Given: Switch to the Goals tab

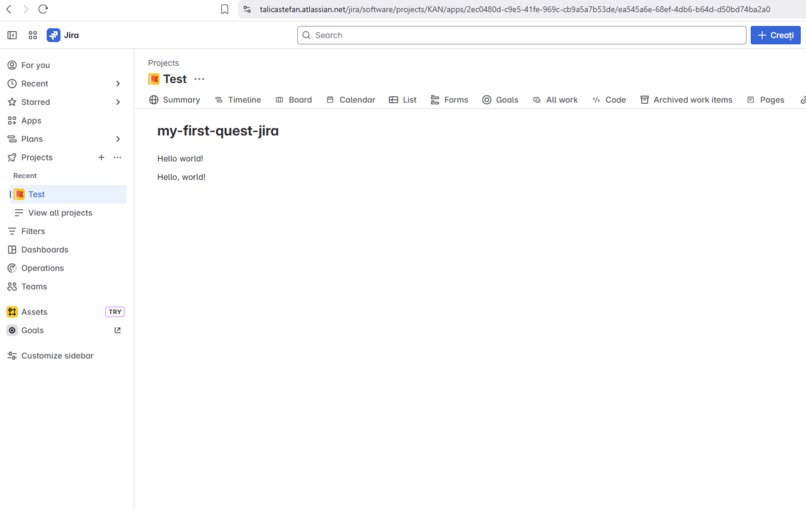Looking at the screenshot, I should click(x=500, y=100).
